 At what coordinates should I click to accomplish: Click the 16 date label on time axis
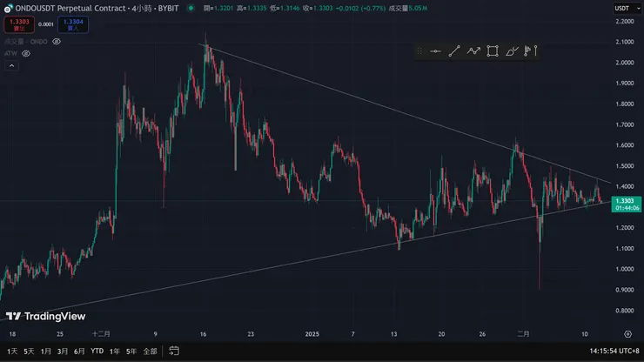pos(203,334)
